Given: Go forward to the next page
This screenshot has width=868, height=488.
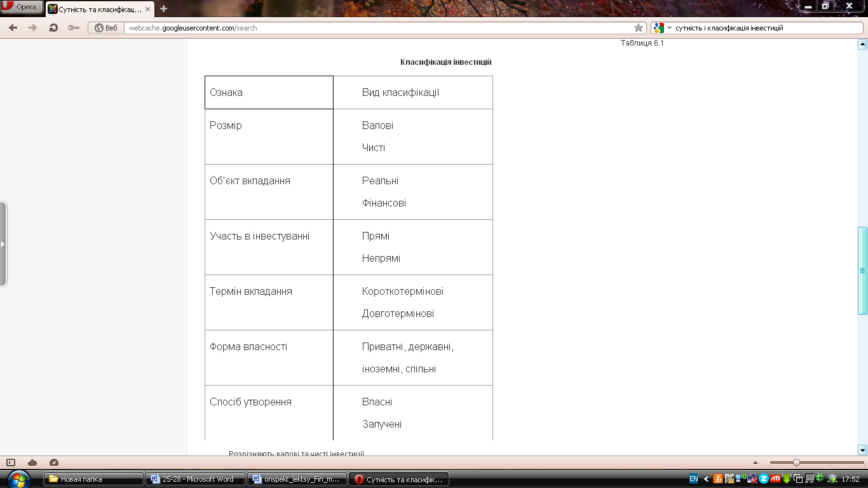Looking at the screenshot, I should pos(33,28).
